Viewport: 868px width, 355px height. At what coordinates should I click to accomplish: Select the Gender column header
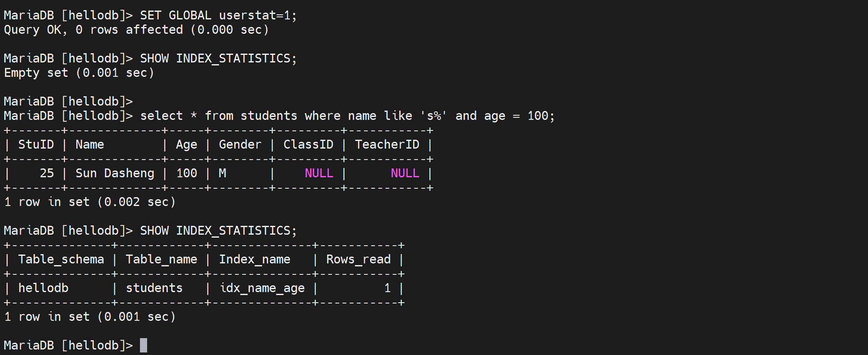(x=240, y=145)
